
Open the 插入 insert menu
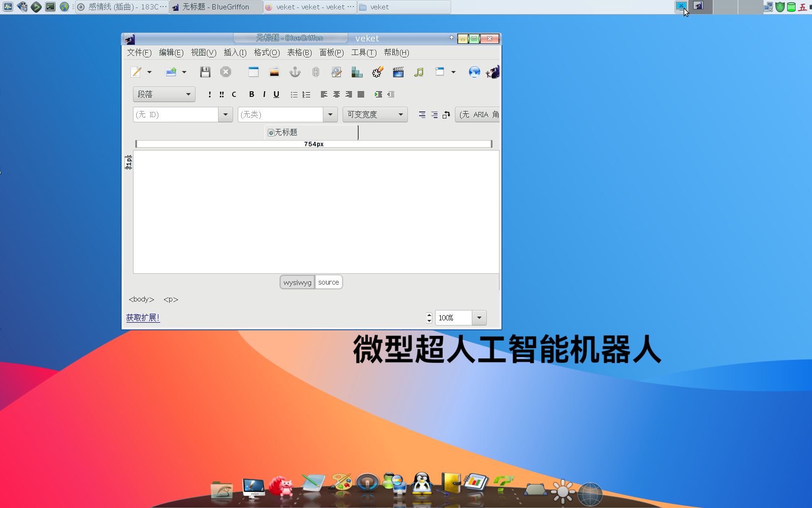click(x=234, y=53)
